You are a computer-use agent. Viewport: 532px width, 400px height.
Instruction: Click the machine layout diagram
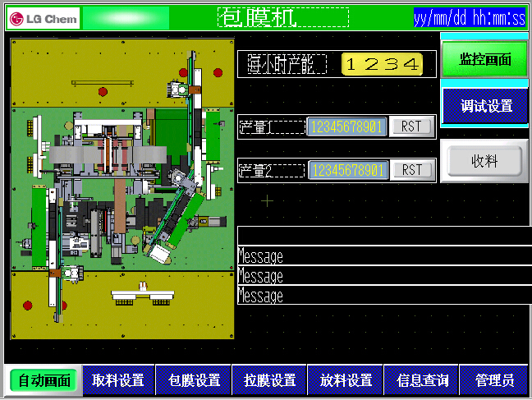(122, 189)
